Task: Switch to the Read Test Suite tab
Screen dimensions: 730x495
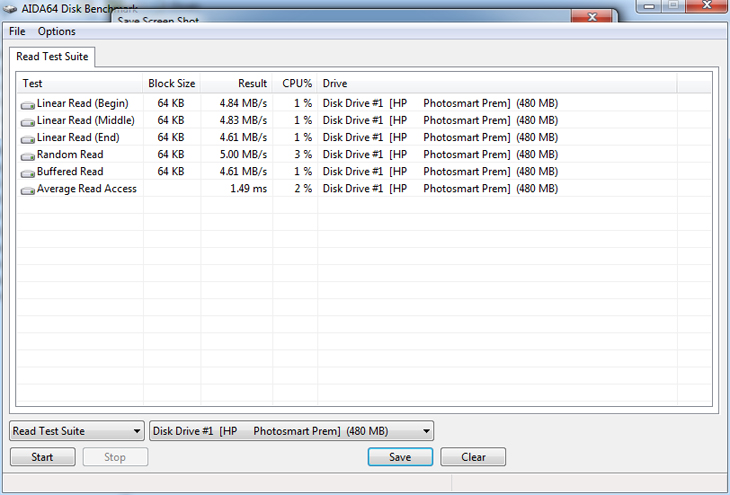Action: click(52, 57)
